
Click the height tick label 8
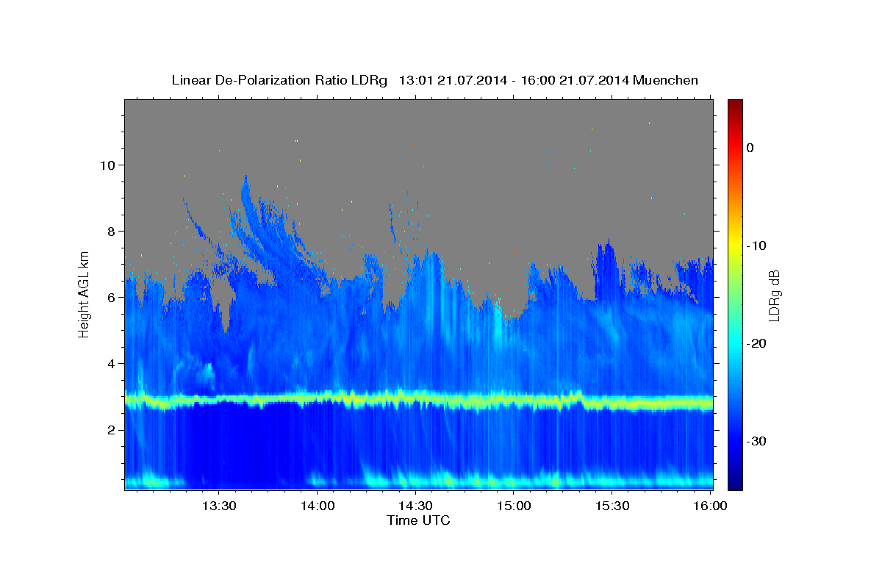pos(112,232)
